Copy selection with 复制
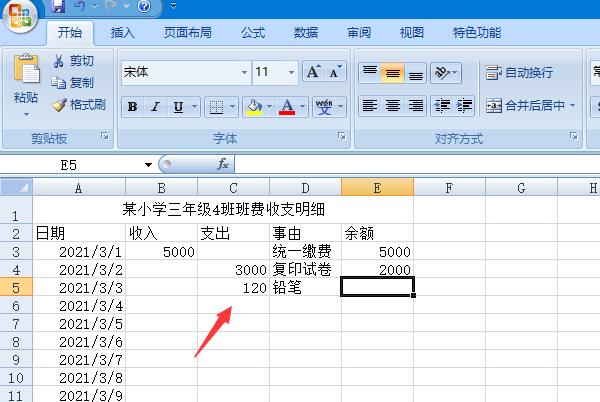Viewport: 600px width, 402px height. (x=73, y=82)
